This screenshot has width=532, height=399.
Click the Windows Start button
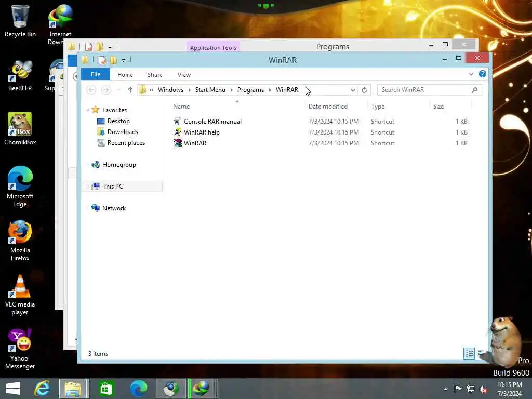point(13,389)
